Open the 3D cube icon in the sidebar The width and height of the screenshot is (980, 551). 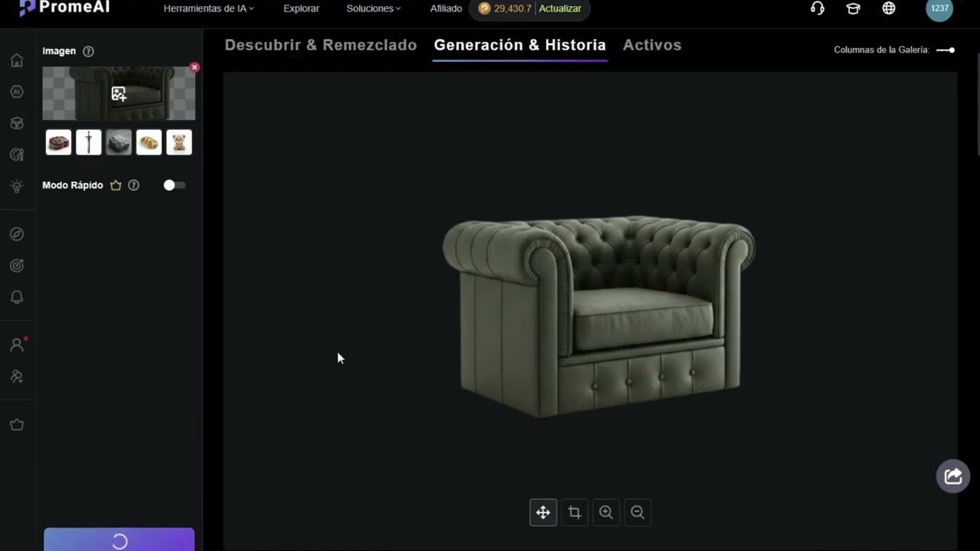tap(17, 123)
